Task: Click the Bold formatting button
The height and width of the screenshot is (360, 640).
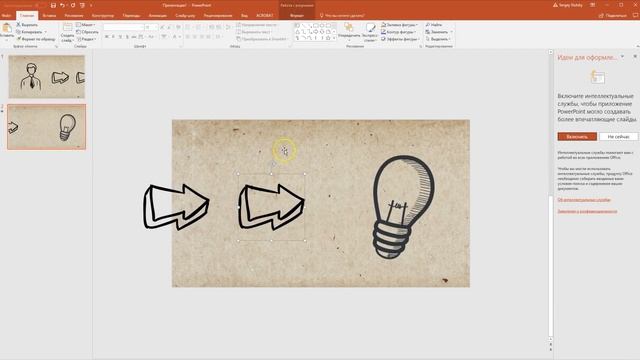Action: 107,37
